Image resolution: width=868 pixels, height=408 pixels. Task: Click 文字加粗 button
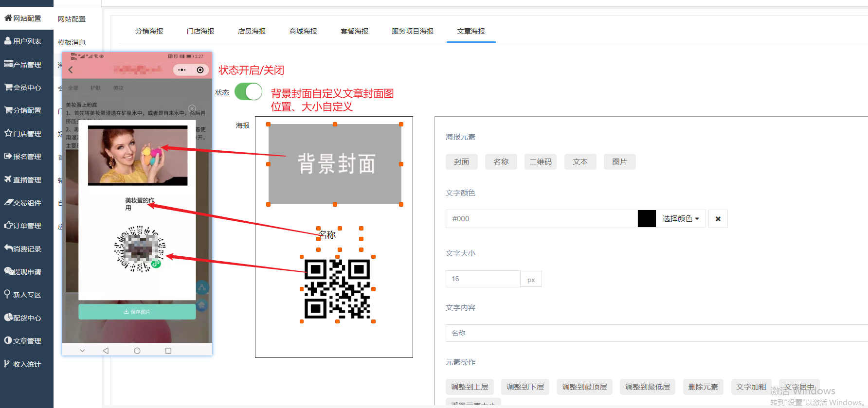(x=751, y=387)
